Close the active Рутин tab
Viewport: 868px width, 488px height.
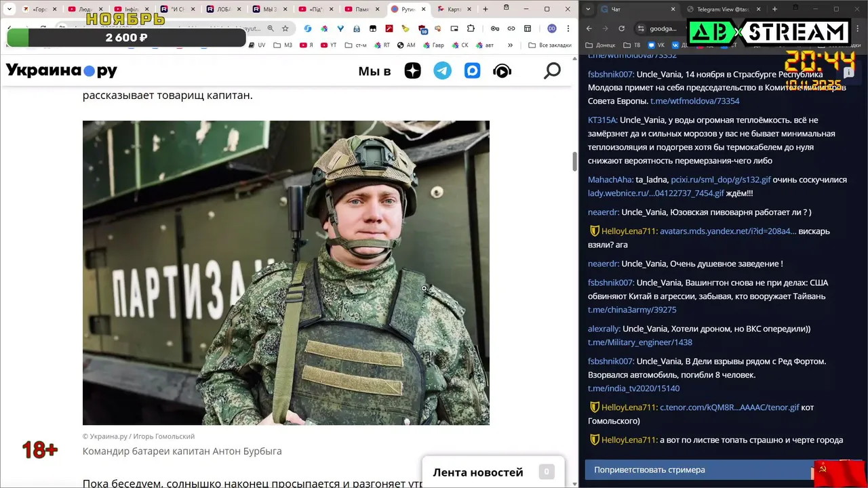coord(424,9)
